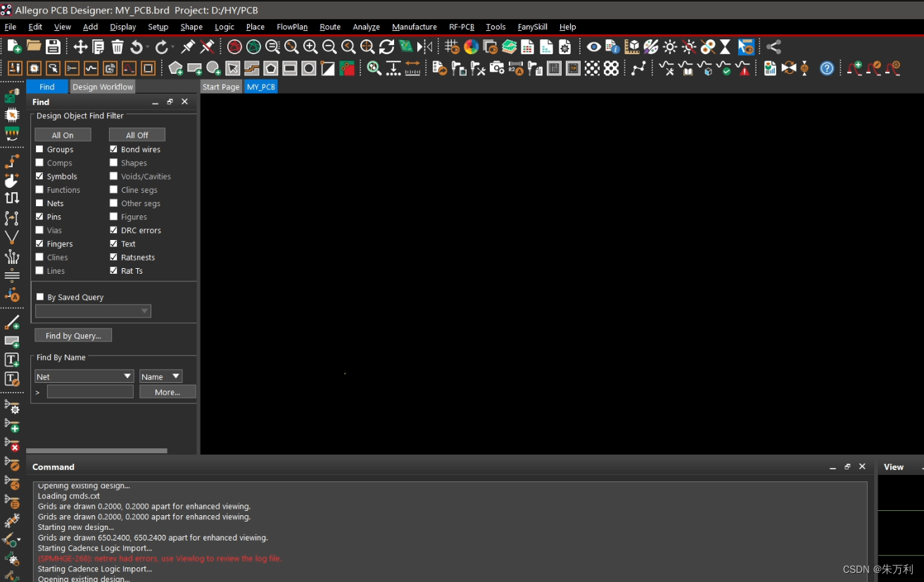Image resolution: width=924 pixels, height=582 pixels.
Task: Click the sun Highlight icon
Action: pos(670,47)
